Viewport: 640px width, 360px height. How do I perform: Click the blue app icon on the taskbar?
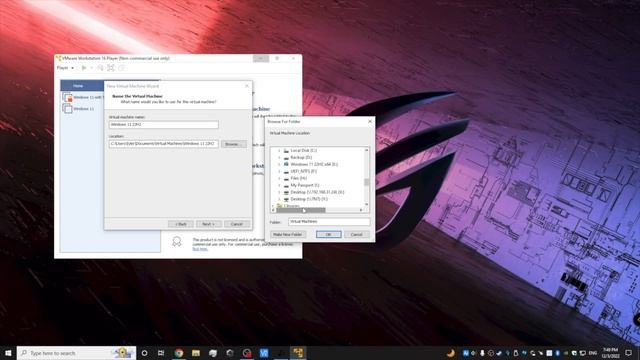(264, 353)
